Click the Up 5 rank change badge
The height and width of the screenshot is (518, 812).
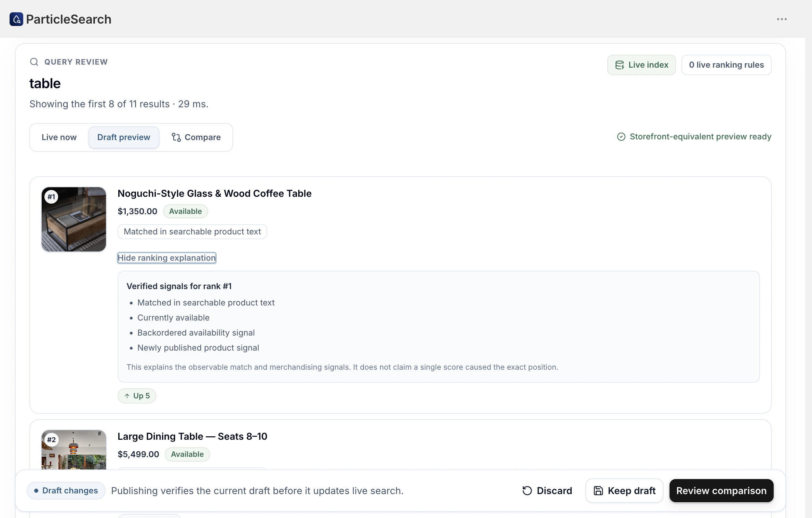coord(137,396)
